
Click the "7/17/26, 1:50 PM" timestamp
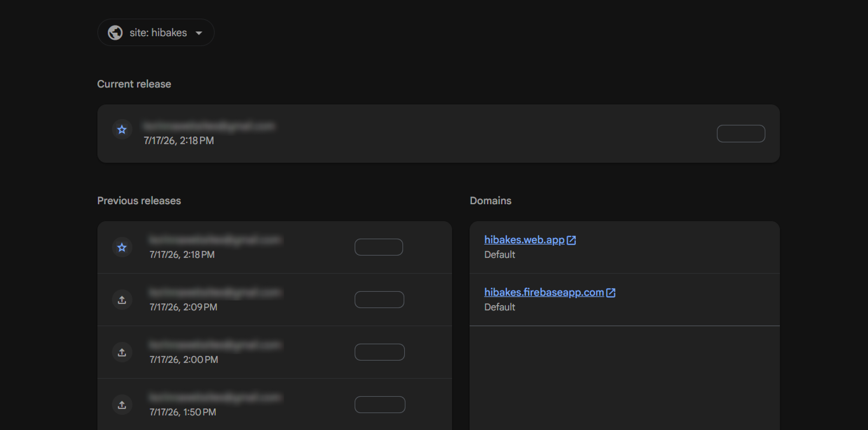pos(183,412)
